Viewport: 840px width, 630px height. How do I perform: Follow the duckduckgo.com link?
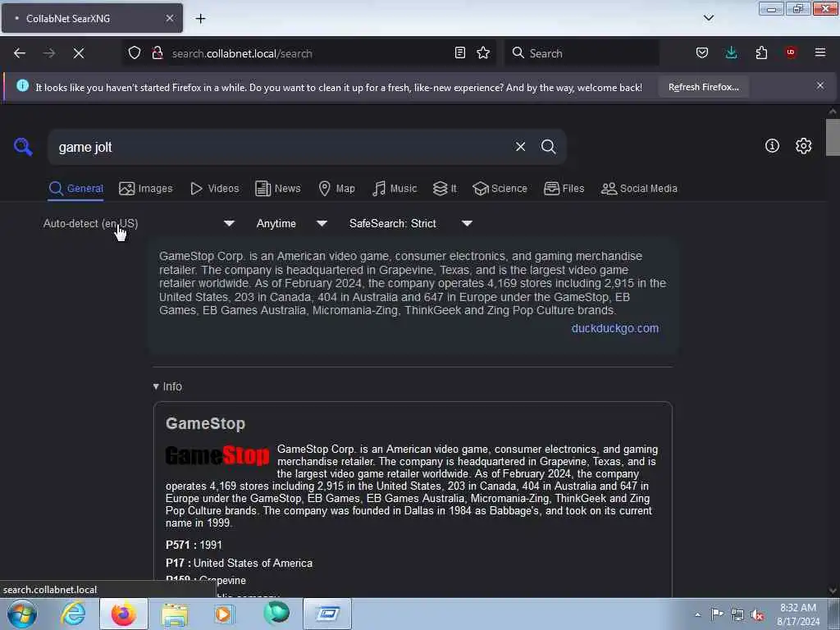(615, 328)
